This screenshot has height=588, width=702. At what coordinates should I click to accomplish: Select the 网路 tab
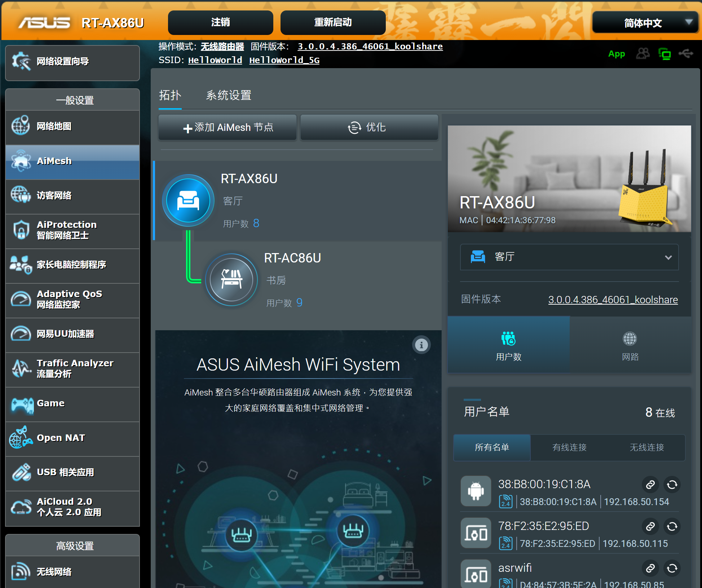click(630, 345)
